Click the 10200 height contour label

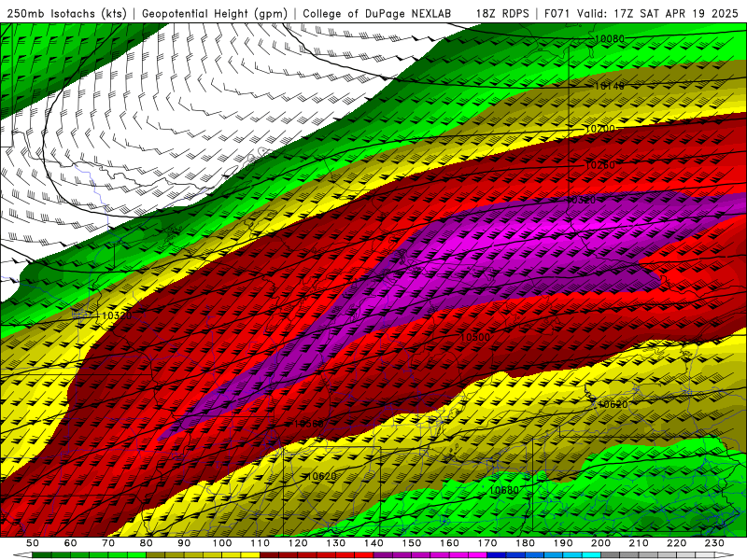pyautogui.click(x=599, y=129)
